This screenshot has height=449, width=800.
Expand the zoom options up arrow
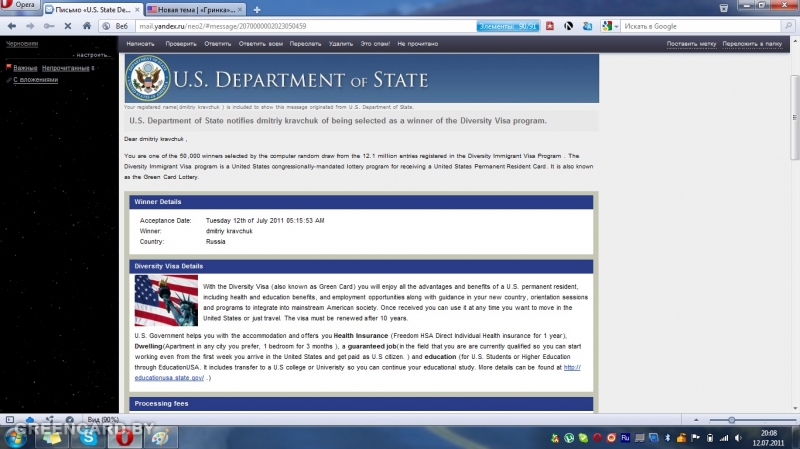696,420
